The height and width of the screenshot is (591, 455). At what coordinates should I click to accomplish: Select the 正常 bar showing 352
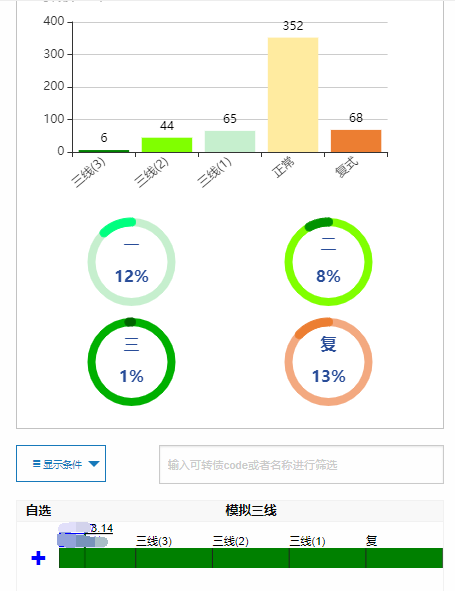coord(293,95)
